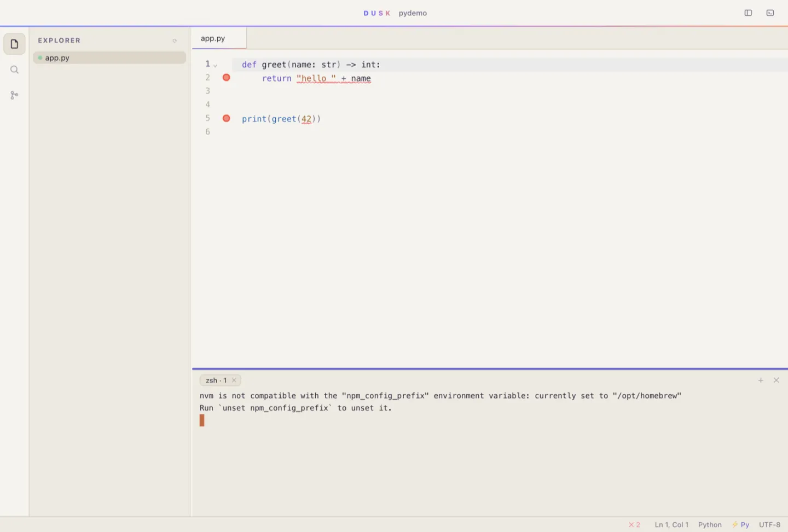Image resolution: width=788 pixels, height=532 pixels.
Task: Click the DUSK app name in title bar
Action: point(376,13)
